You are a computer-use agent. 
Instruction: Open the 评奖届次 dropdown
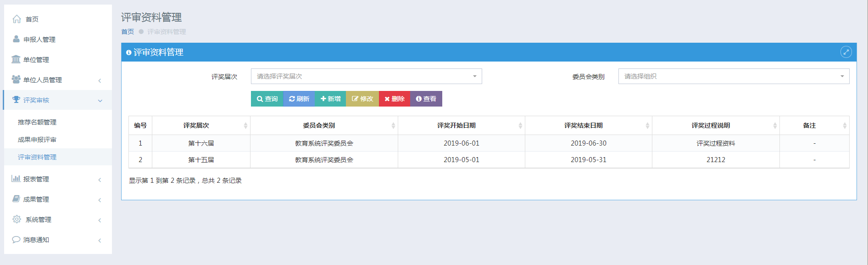pos(366,76)
